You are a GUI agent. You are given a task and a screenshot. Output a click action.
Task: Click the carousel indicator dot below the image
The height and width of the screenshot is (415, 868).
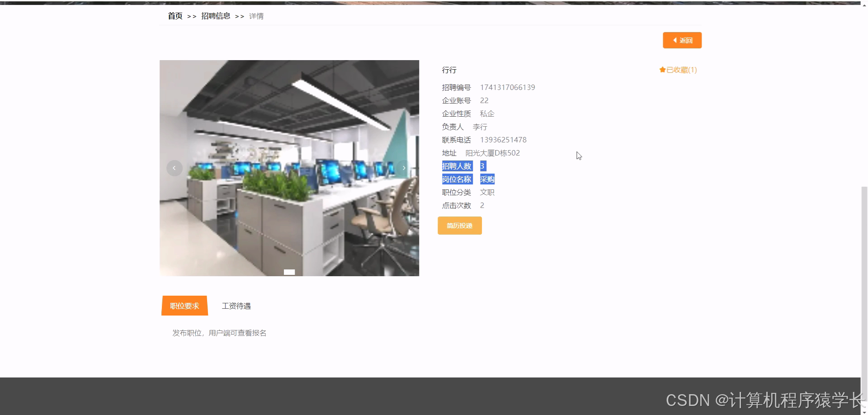[x=289, y=272]
